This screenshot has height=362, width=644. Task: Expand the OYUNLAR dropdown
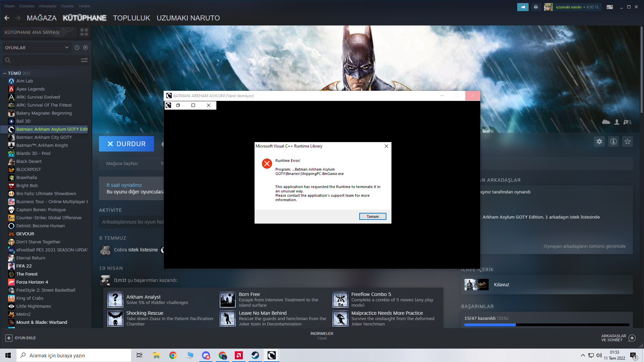67,48
